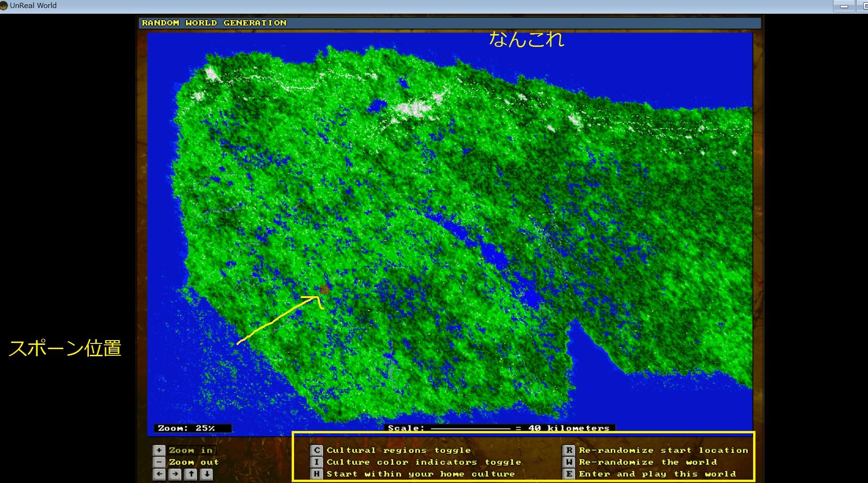The width and height of the screenshot is (868, 483).
Task: Select Start within your home culture
Action: [x=420, y=474]
